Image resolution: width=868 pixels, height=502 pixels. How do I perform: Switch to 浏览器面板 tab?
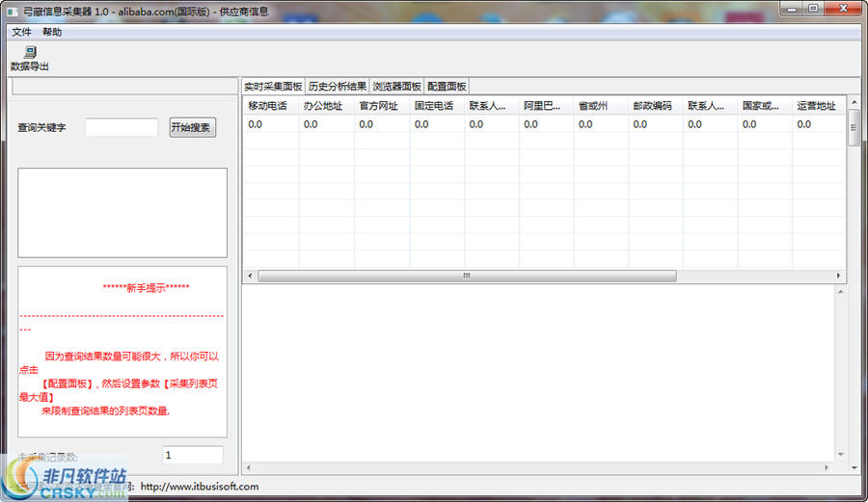click(396, 87)
